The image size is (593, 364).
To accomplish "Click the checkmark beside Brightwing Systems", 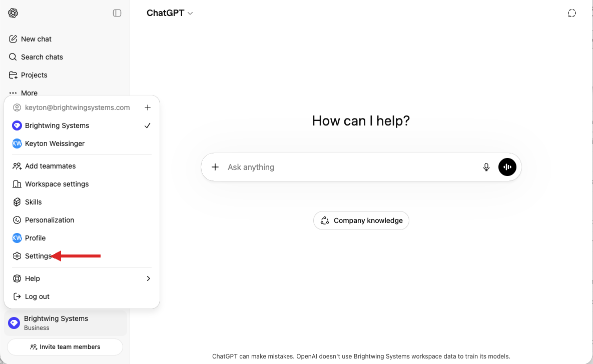I will click(148, 125).
